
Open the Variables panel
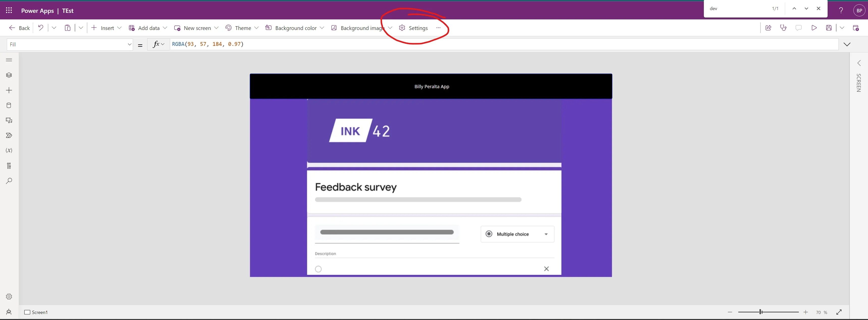[x=9, y=150]
